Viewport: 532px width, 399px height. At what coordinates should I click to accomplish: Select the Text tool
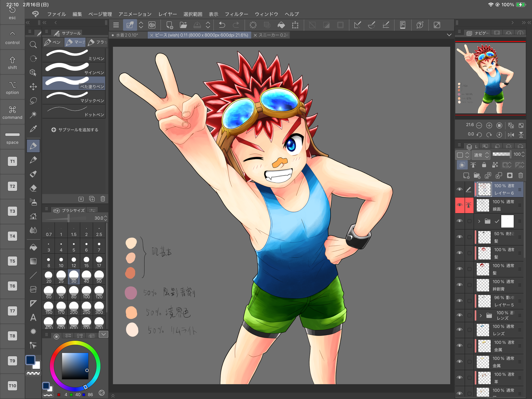pos(33,317)
